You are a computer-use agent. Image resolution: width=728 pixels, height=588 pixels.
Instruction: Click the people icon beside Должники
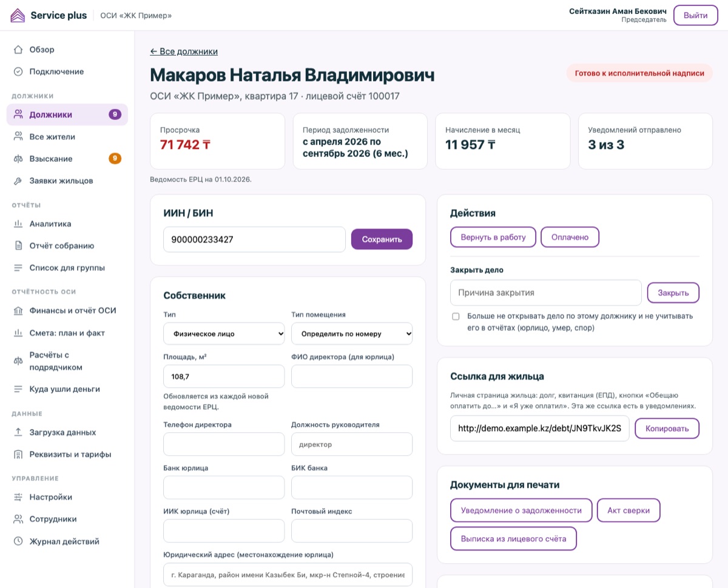click(18, 115)
